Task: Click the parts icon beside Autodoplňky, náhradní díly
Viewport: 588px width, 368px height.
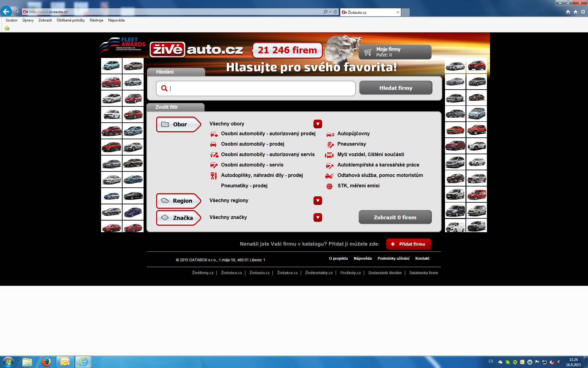Action: click(213, 176)
